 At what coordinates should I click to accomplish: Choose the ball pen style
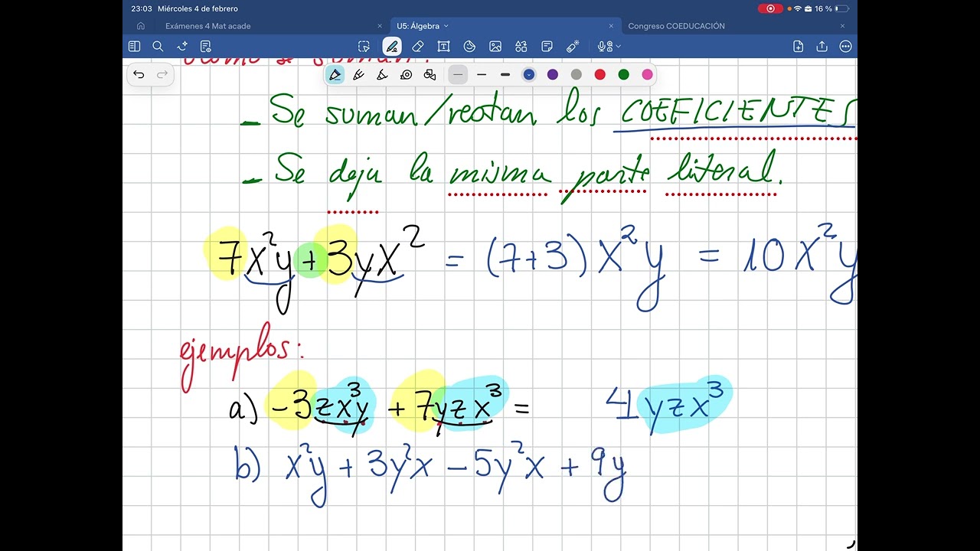pos(358,74)
